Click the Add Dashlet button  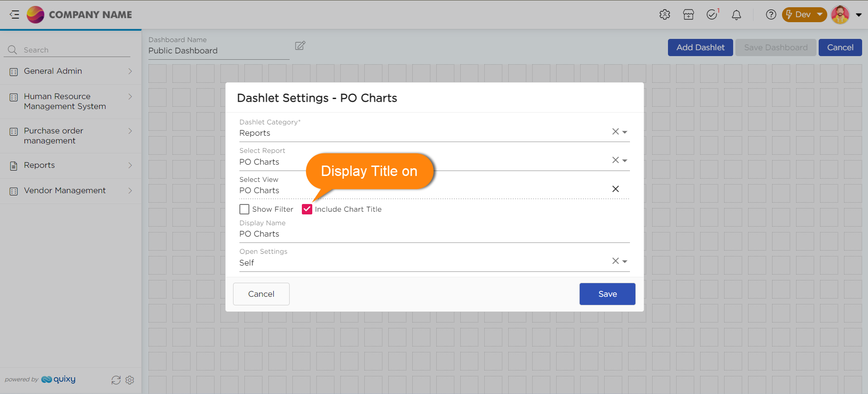[x=700, y=47]
